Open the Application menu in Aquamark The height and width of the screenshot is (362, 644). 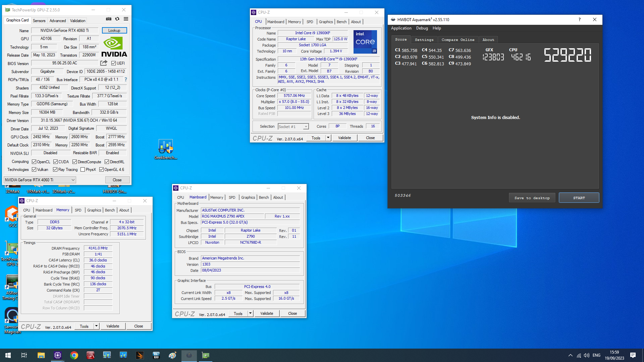tap(401, 28)
